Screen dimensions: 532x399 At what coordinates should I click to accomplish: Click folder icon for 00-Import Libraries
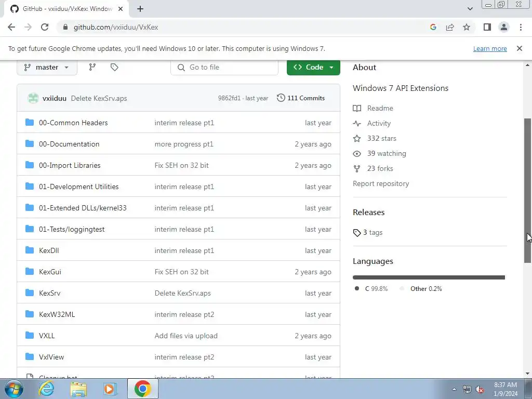pyautogui.click(x=30, y=165)
